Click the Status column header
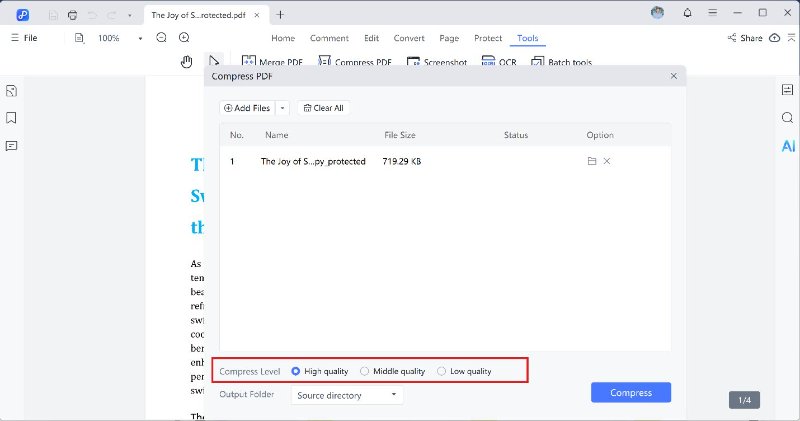 click(516, 135)
